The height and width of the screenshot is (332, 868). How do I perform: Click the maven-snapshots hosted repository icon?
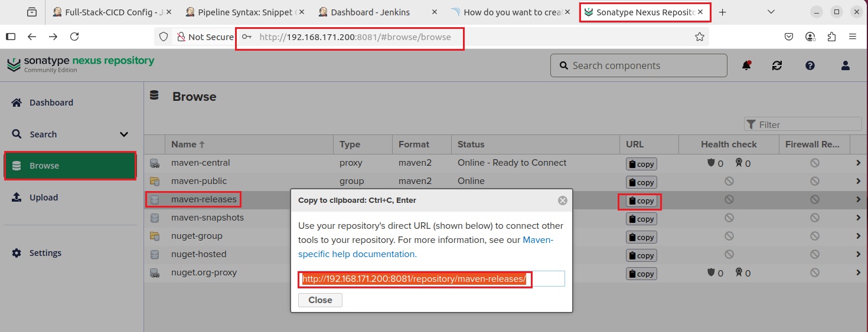click(x=155, y=218)
